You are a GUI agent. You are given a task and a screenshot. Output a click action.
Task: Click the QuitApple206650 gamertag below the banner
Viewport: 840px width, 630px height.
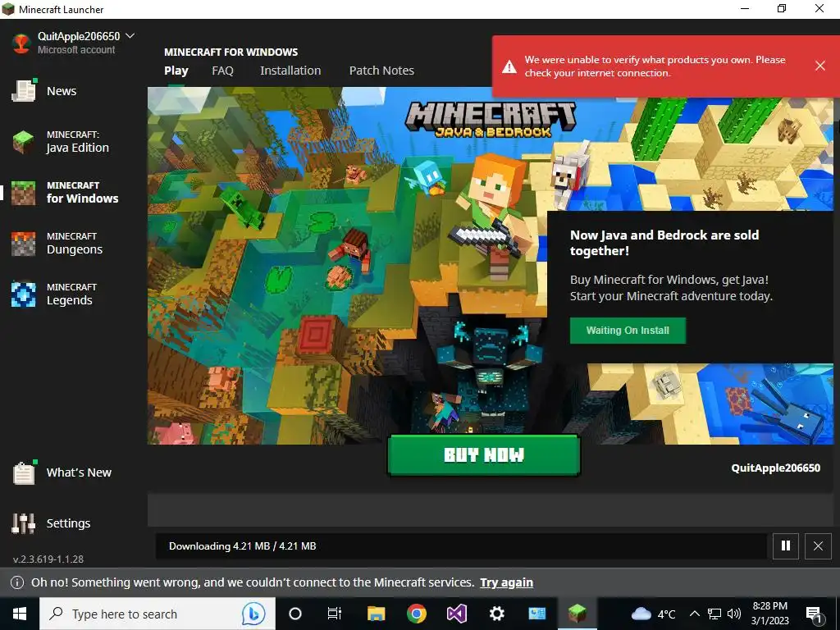coord(775,468)
